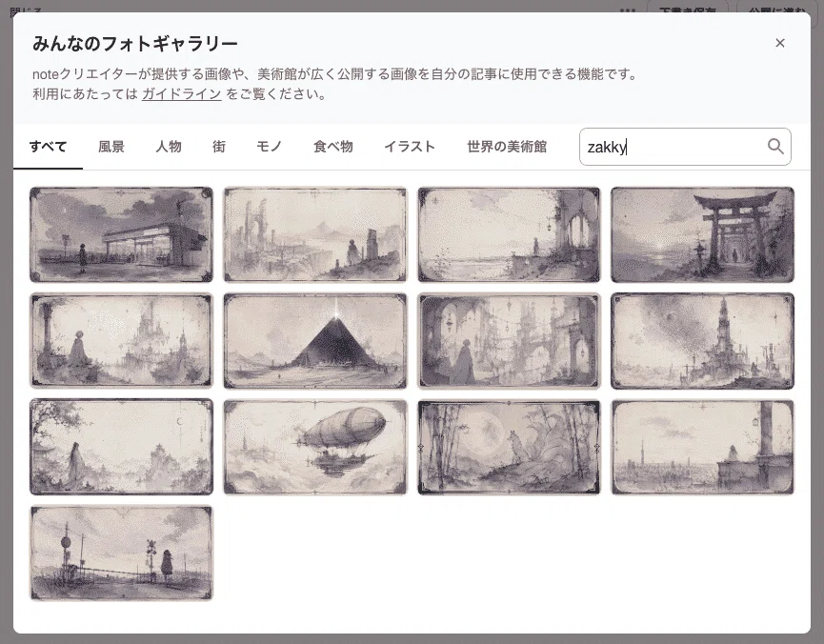Switch to the 食べ物 tab
The image size is (824, 644).
pos(333,147)
